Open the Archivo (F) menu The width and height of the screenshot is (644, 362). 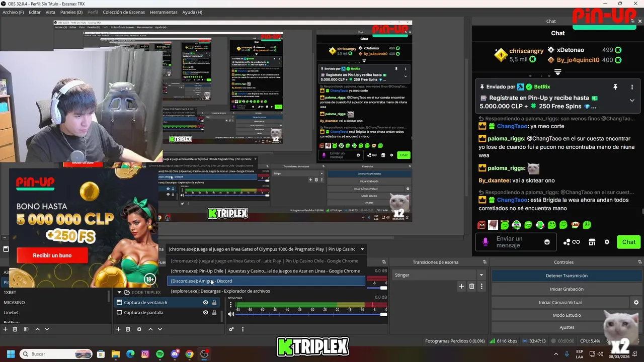13,12
